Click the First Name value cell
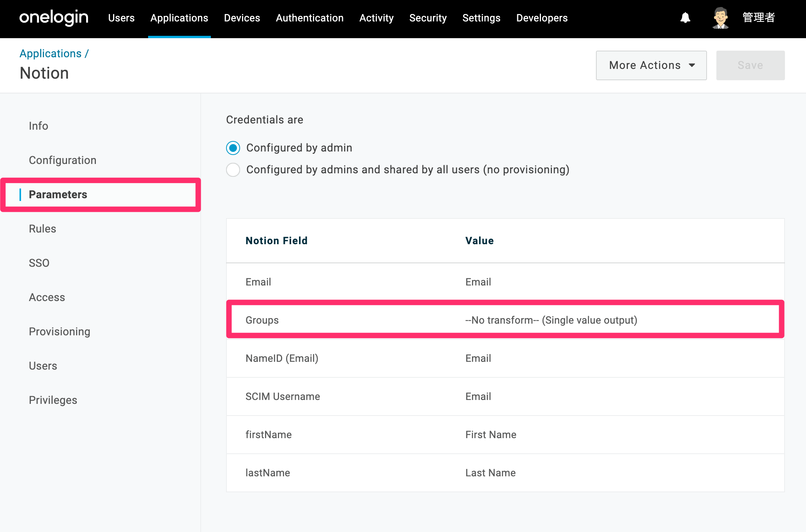This screenshot has width=806, height=532. [x=491, y=435]
